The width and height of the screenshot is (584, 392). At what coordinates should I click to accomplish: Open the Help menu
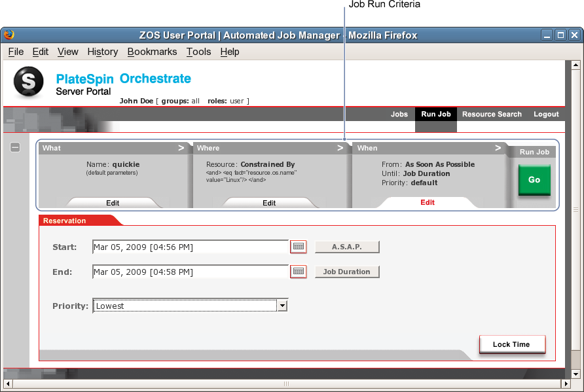[229, 52]
